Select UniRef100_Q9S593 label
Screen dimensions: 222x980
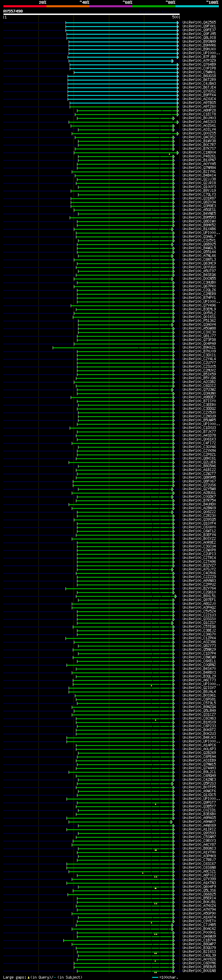tap(199, 833)
